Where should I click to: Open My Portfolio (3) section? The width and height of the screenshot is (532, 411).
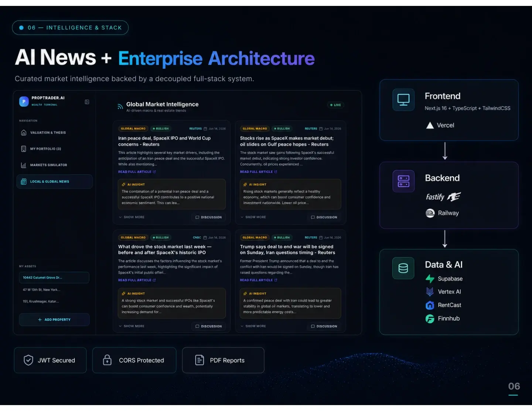(x=54, y=149)
